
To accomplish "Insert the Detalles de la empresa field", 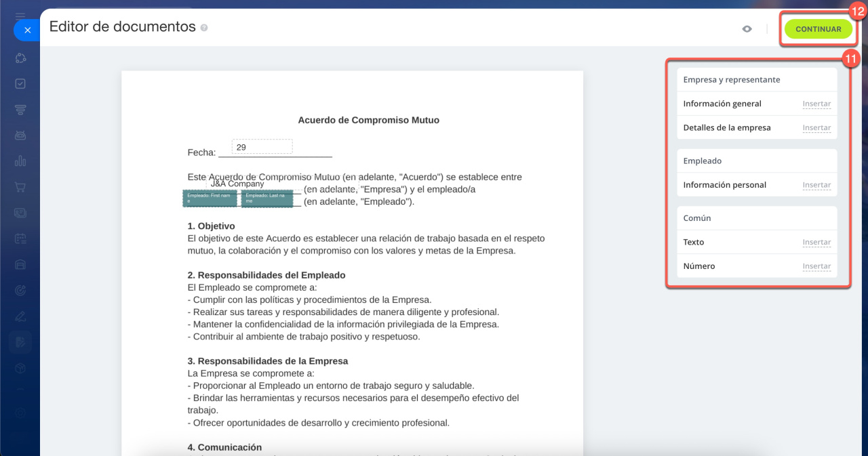I will (816, 127).
